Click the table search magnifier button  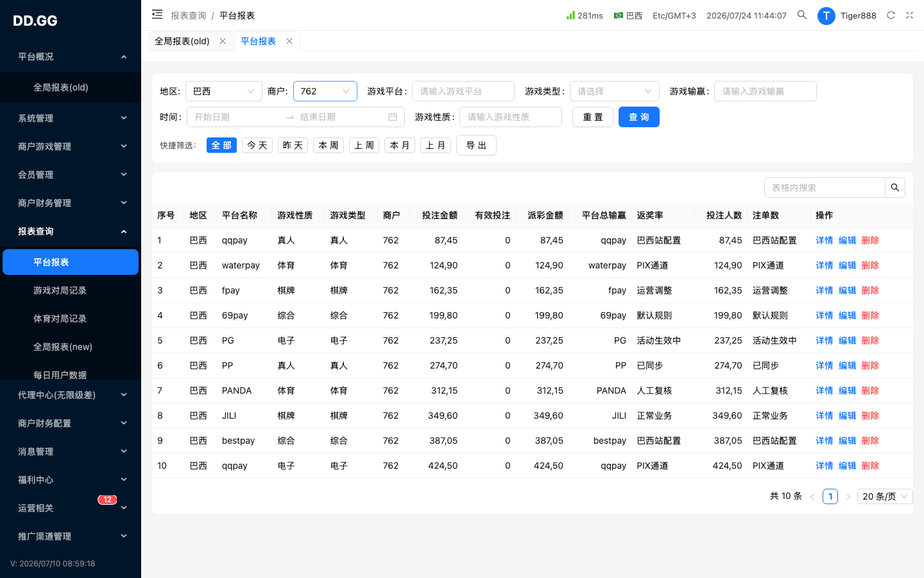pyautogui.click(x=895, y=188)
